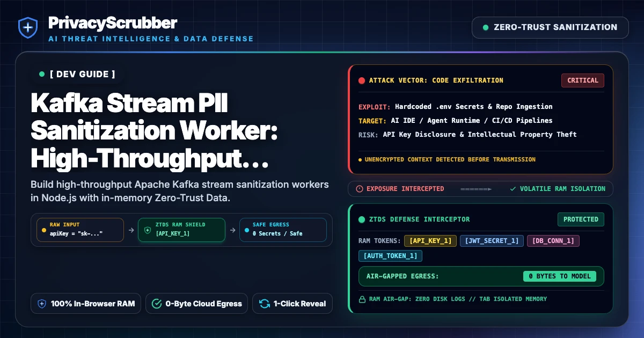
Task: Click the shield icon in ZTDS RAM Shield box
Action: point(147,230)
